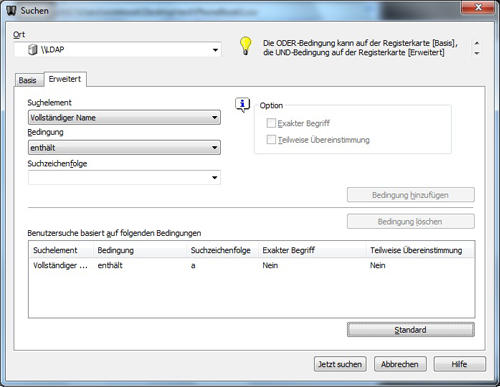Click the Standard button
The width and height of the screenshot is (500, 387).
(x=411, y=330)
